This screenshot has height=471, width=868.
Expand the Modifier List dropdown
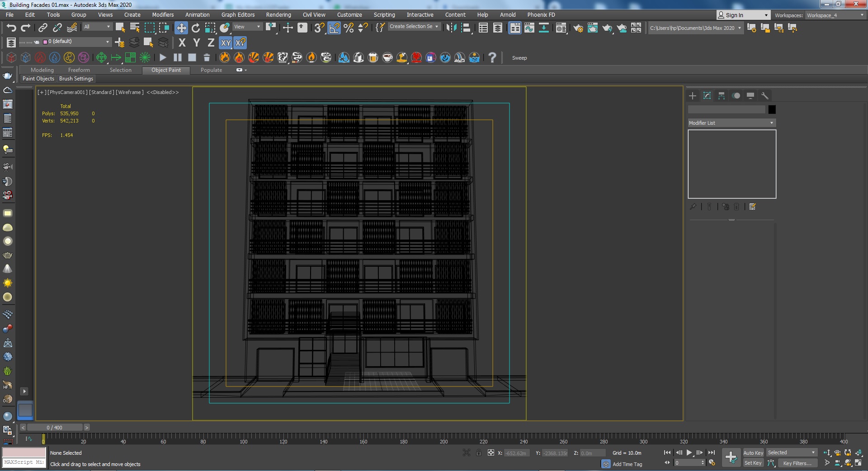point(731,123)
